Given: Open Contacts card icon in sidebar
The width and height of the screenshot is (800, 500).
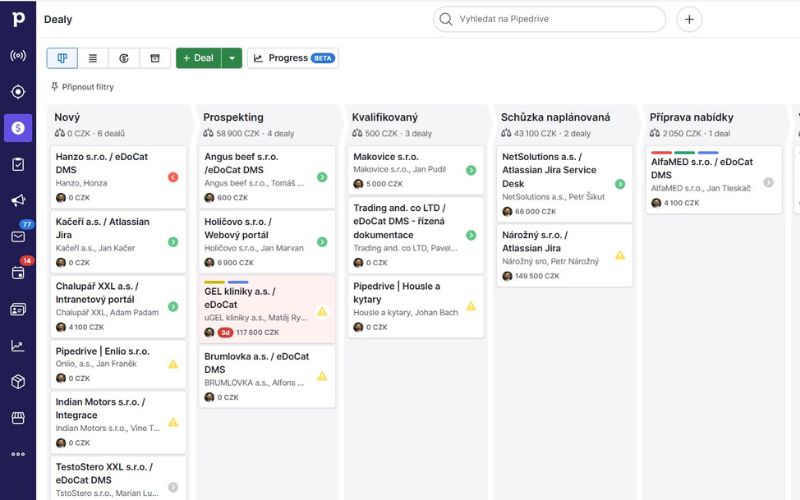Looking at the screenshot, I should click(x=18, y=309).
